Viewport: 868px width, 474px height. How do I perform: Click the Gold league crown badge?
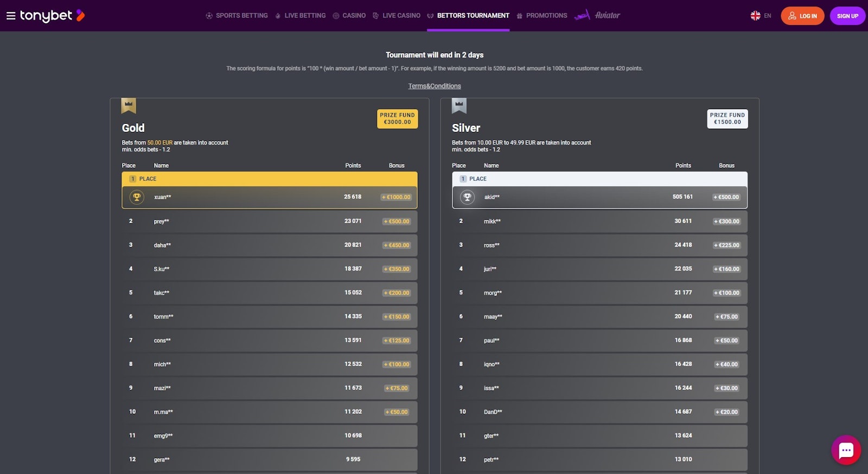click(129, 105)
